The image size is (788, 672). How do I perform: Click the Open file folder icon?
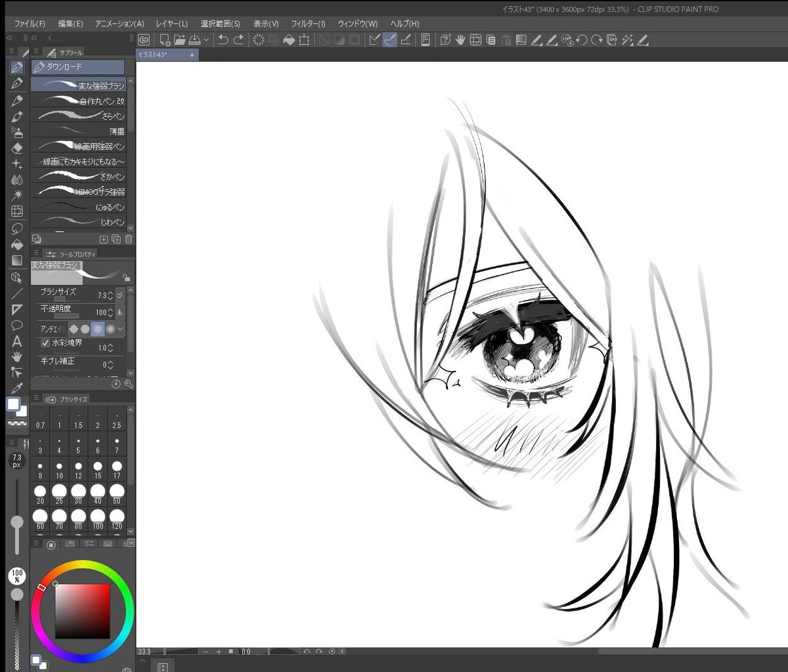(x=180, y=40)
